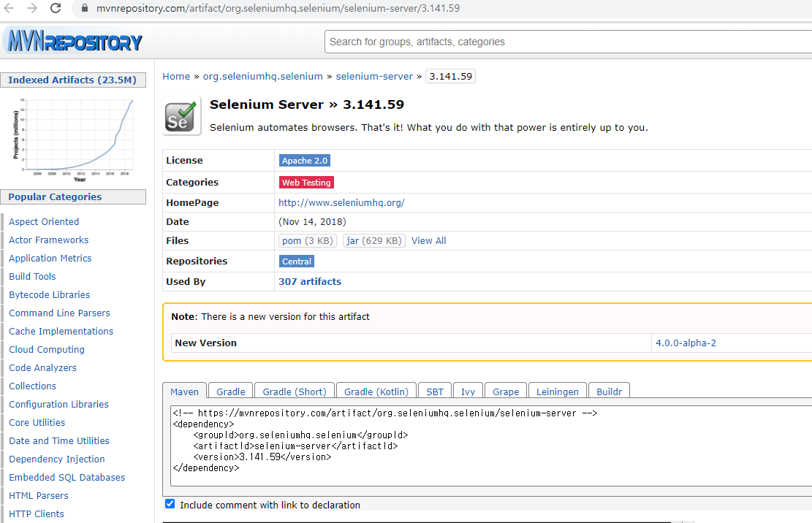Open Build Tools category
The width and height of the screenshot is (812, 523).
click(x=32, y=276)
